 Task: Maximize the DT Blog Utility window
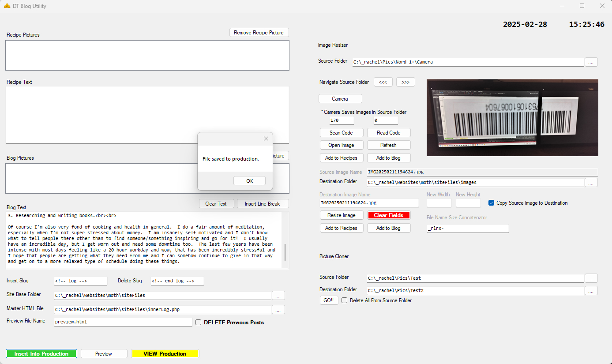tap(582, 6)
